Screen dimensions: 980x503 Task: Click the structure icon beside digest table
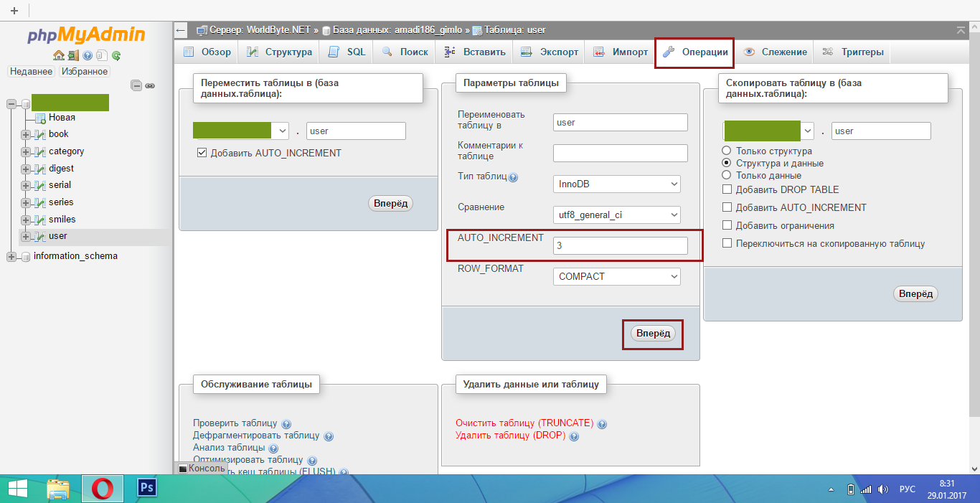click(41, 169)
